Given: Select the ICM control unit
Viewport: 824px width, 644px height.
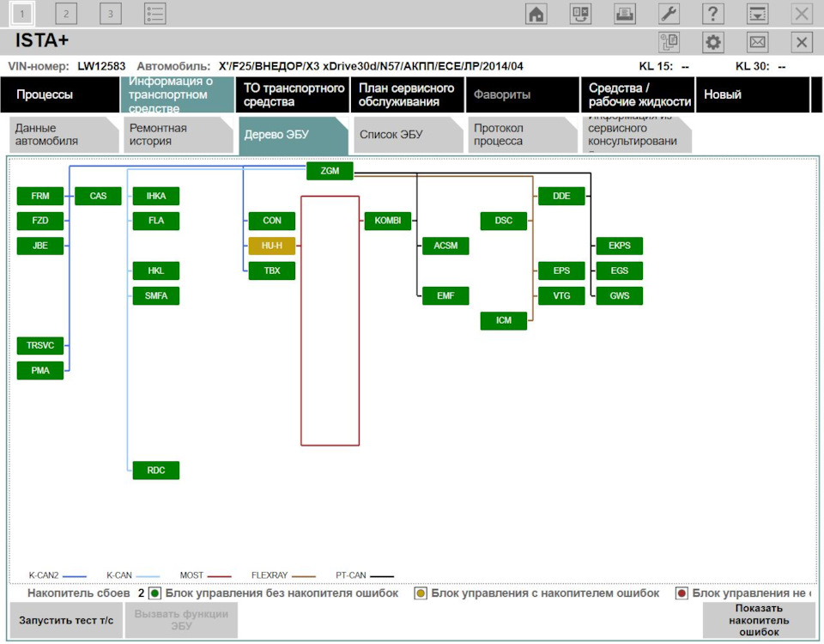Looking at the screenshot, I should pos(504,320).
